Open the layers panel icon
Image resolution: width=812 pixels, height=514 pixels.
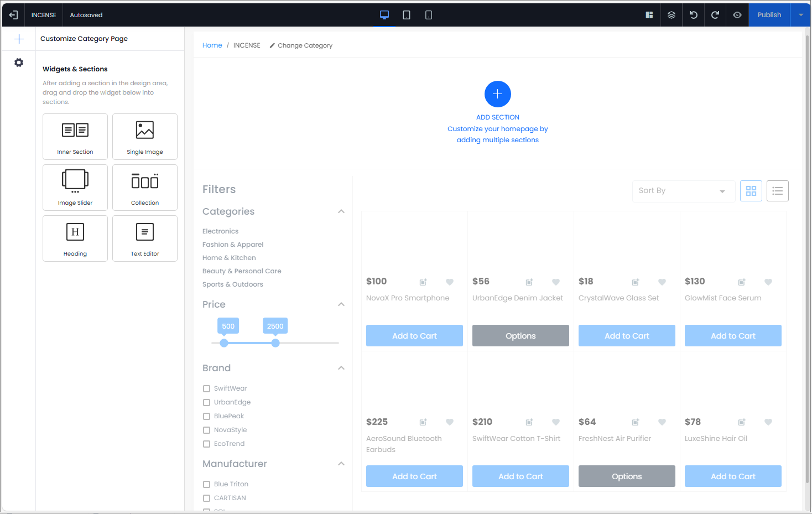pyautogui.click(x=672, y=15)
